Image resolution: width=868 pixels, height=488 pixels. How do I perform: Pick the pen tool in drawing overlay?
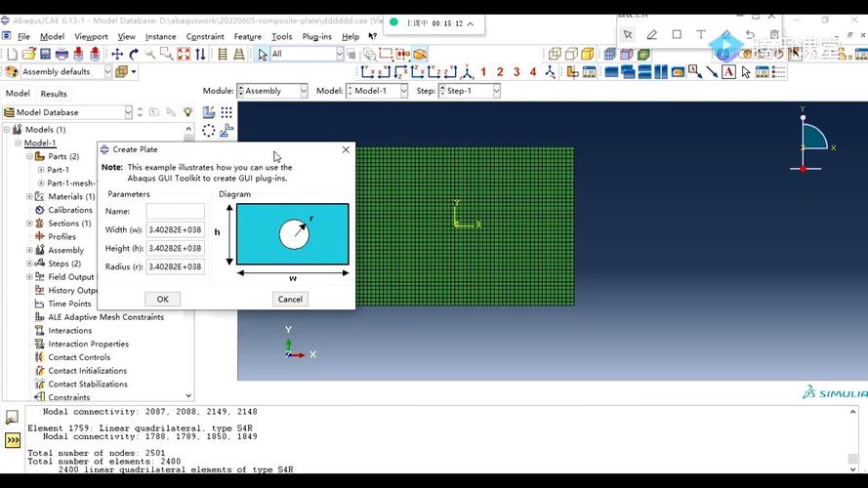click(x=652, y=34)
